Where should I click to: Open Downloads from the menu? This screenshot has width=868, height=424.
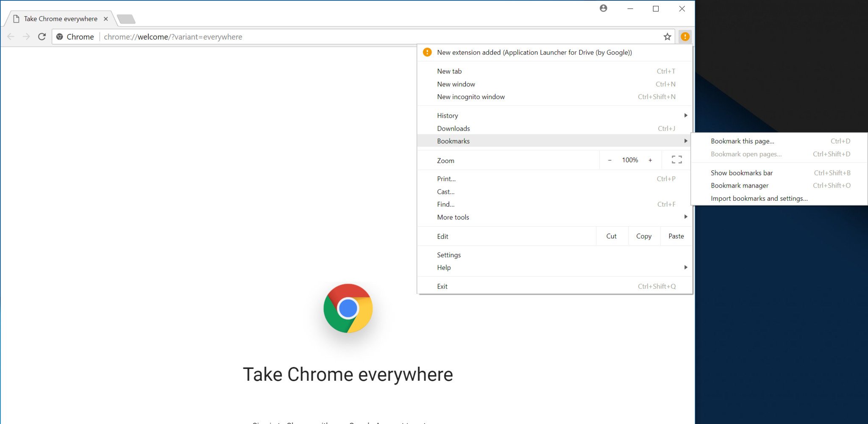pos(555,128)
